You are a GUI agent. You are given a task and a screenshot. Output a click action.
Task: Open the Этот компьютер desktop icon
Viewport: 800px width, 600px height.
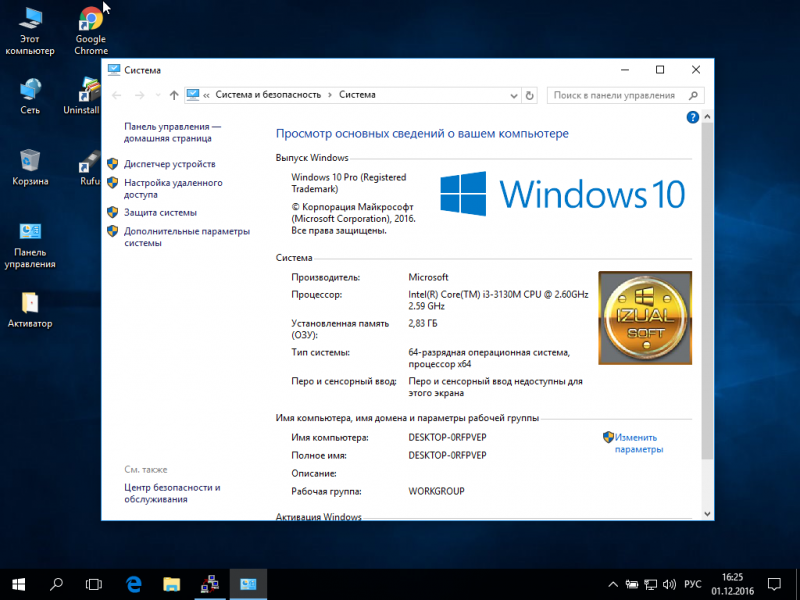pyautogui.click(x=30, y=31)
